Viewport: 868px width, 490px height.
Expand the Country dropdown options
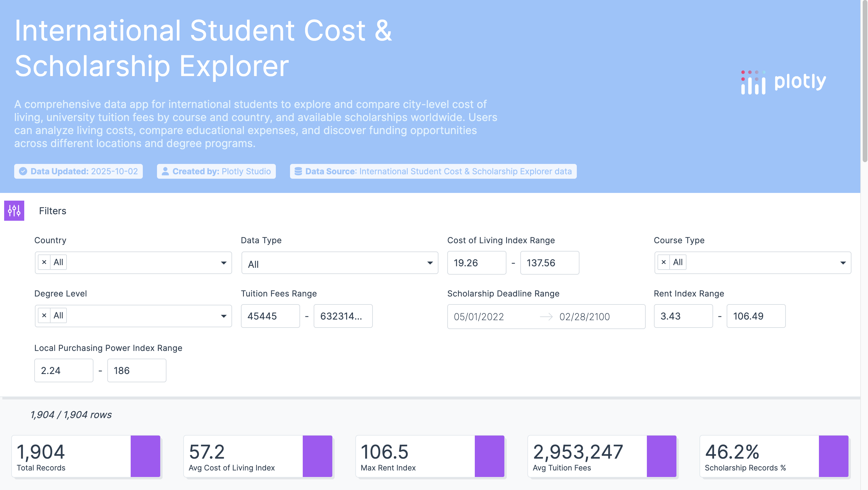[x=224, y=263]
